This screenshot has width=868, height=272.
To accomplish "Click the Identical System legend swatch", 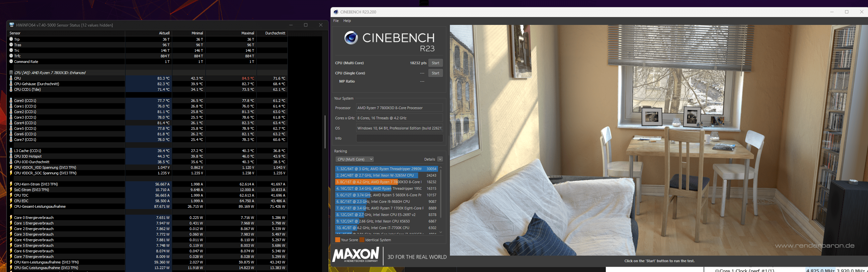I will point(362,240).
